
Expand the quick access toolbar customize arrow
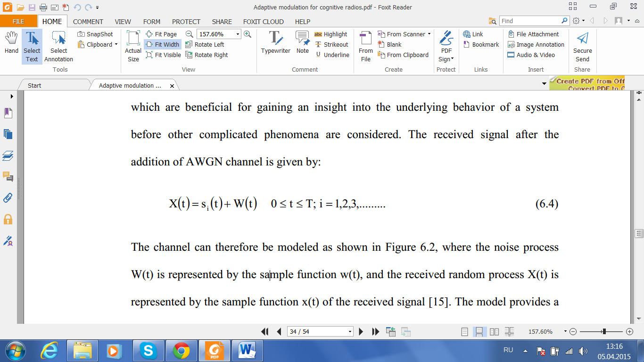pyautogui.click(x=97, y=7)
